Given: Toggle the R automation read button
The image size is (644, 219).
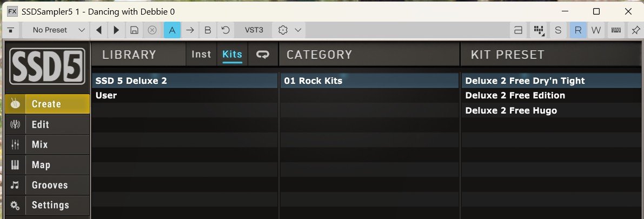Looking at the screenshot, I should (x=577, y=30).
